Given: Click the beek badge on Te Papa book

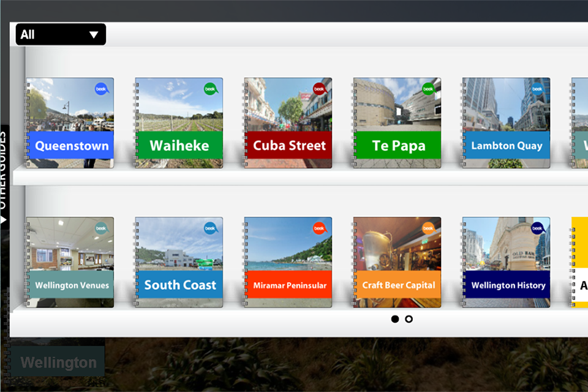Looking at the screenshot, I should tap(429, 89).
